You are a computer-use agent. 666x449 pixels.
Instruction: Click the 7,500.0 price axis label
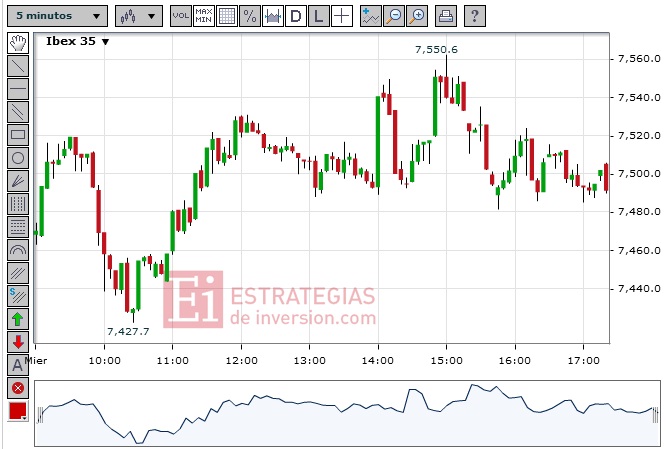639,174
